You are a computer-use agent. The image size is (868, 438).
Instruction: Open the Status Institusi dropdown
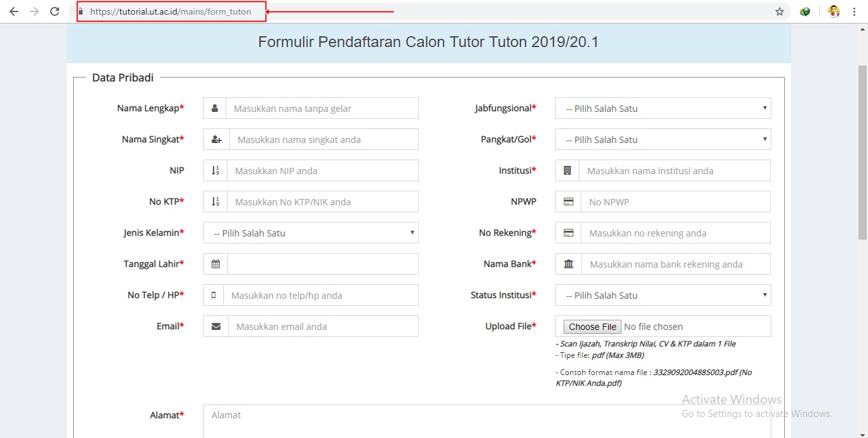click(663, 295)
